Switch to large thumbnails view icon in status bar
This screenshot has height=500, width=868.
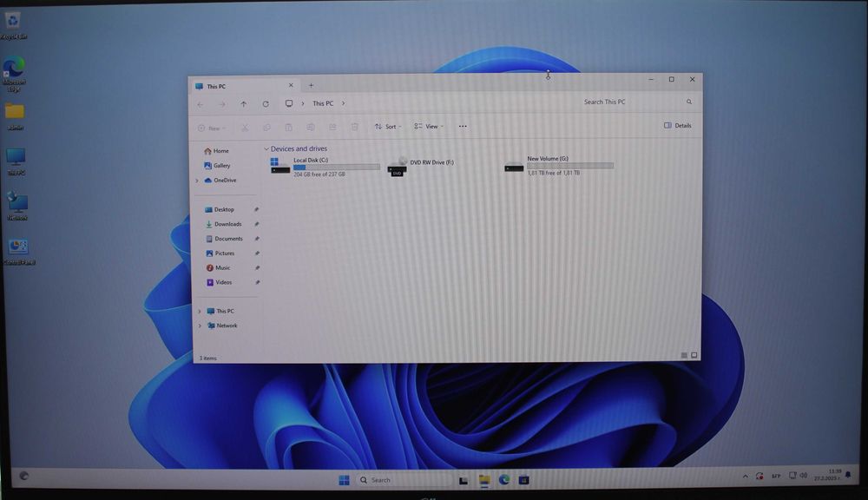694,356
